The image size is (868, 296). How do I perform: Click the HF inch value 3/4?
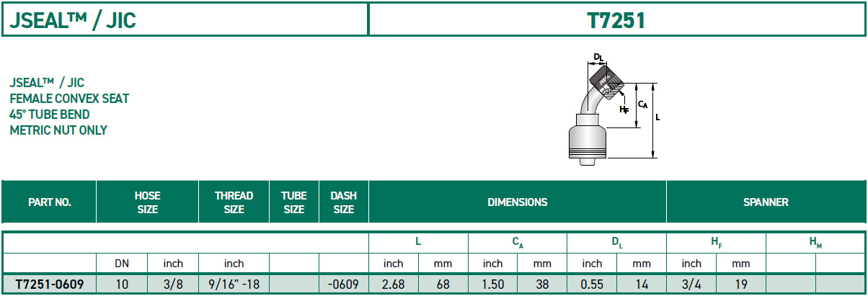(x=691, y=284)
